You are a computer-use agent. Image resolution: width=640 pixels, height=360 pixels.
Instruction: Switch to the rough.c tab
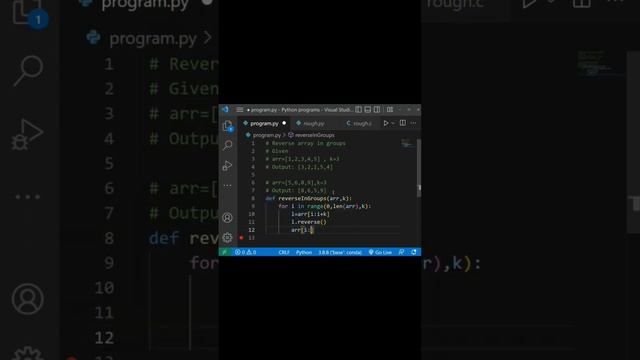click(x=361, y=123)
